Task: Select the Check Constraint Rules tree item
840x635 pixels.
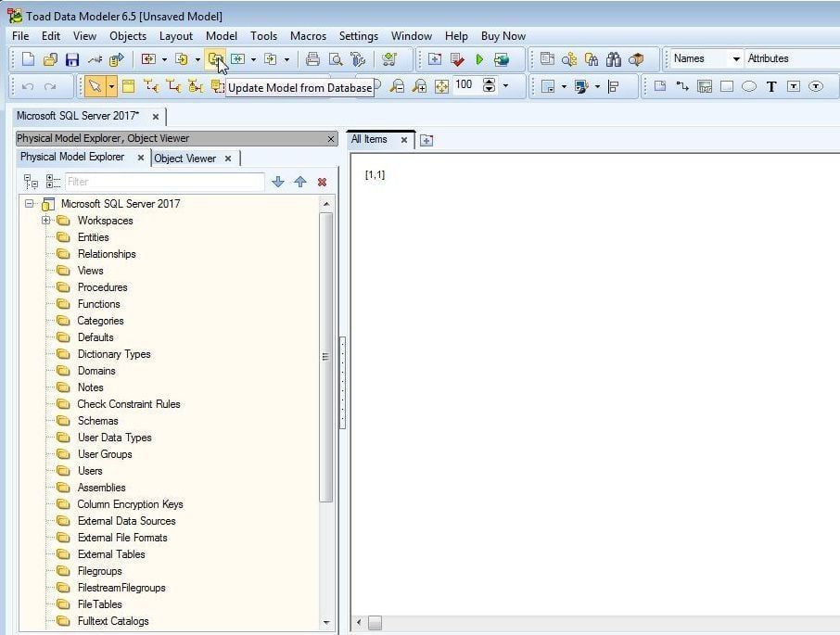Action: click(x=129, y=404)
